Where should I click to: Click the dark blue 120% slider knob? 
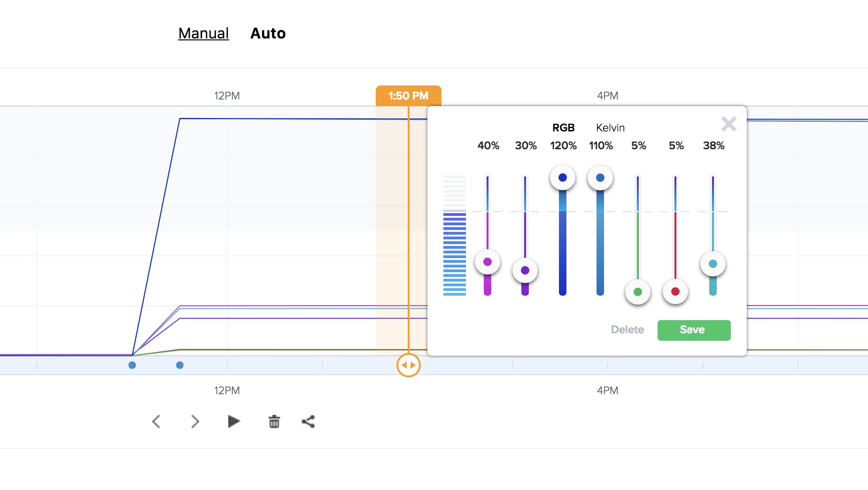[x=563, y=177]
